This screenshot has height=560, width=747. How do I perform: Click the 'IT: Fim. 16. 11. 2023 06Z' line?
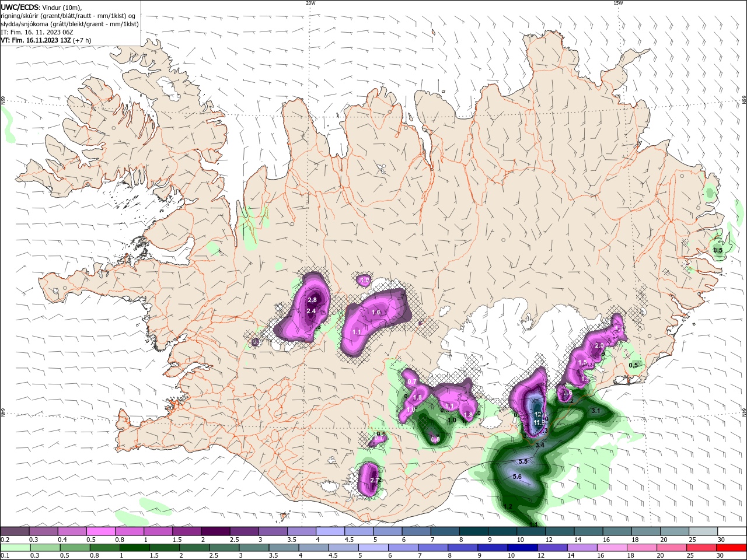[x=36, y=32]
